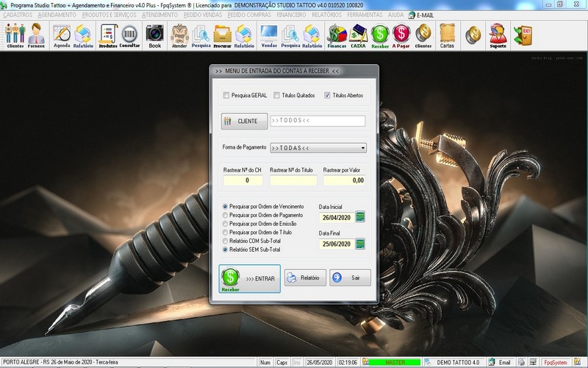The width and height of the screenshot is (588, 368).
Task: Click the network computer icon in status bar
Action: click(x=533, y=362)
